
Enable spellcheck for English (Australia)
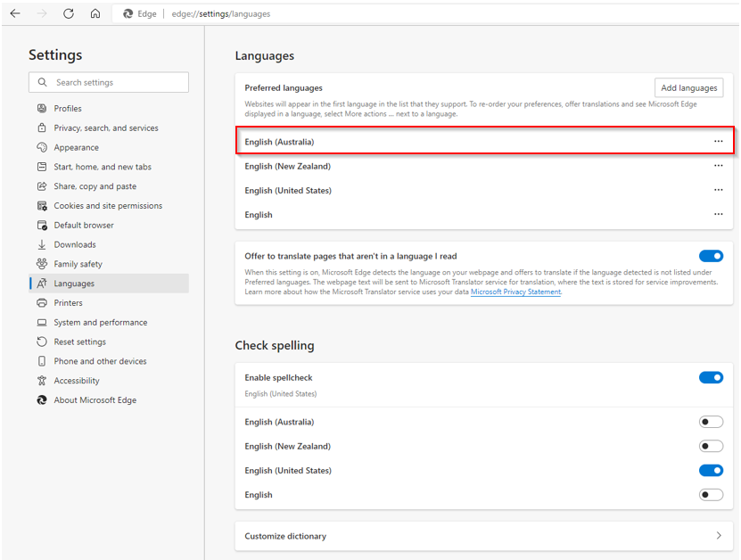coord(711,422)
